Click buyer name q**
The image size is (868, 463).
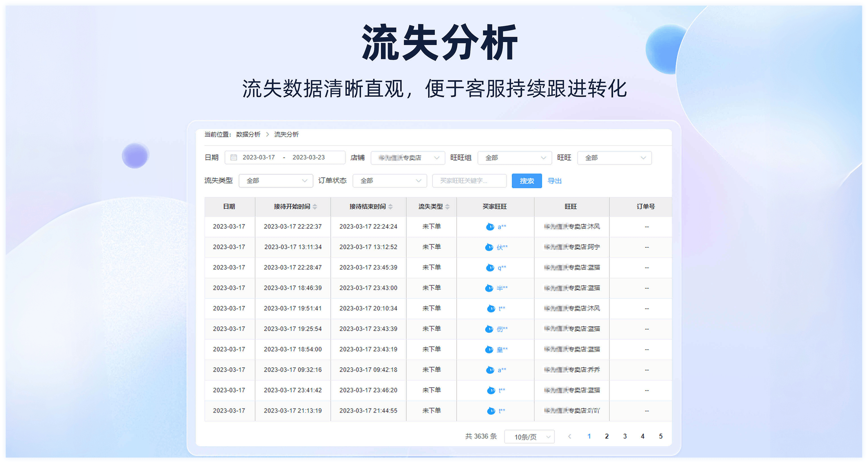point(502,268)
